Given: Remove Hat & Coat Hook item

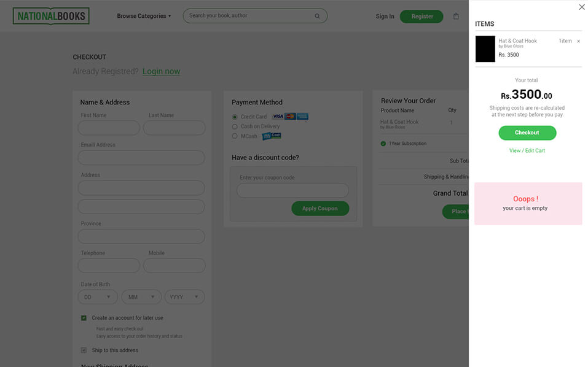Looking at the screenshot, I should 578,41.
